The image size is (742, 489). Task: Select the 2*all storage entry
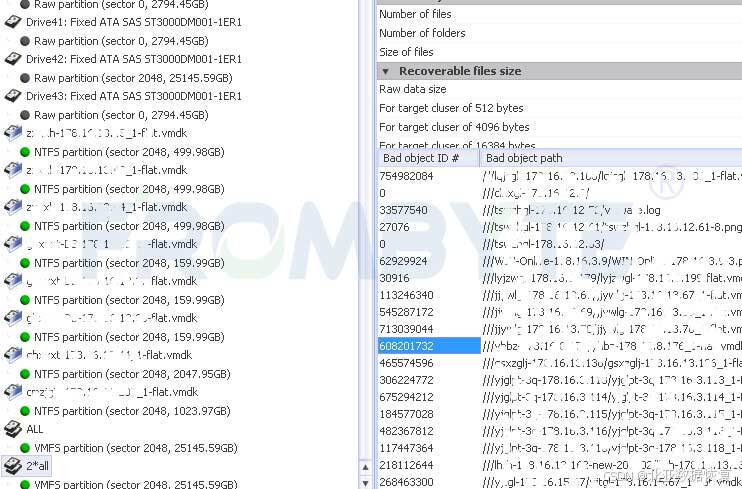(37, 466)
